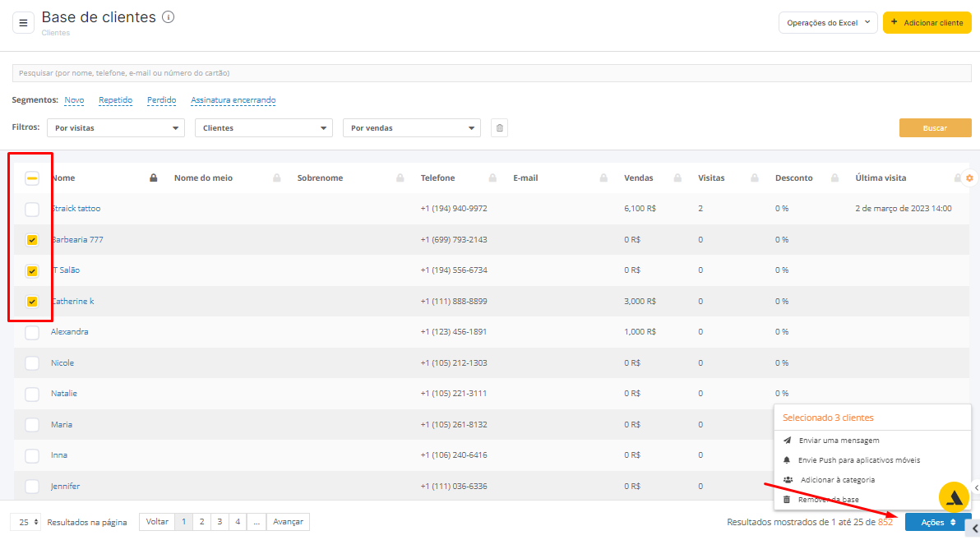This screenshot has width=980, height=540.
Task: Click the lock icon in Visitas column
Action: click(x=755, y=178)
